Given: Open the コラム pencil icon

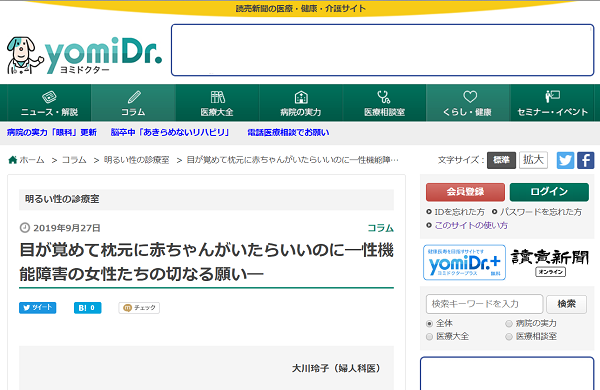Looking at the screenshot, I should tap(134, 97).
